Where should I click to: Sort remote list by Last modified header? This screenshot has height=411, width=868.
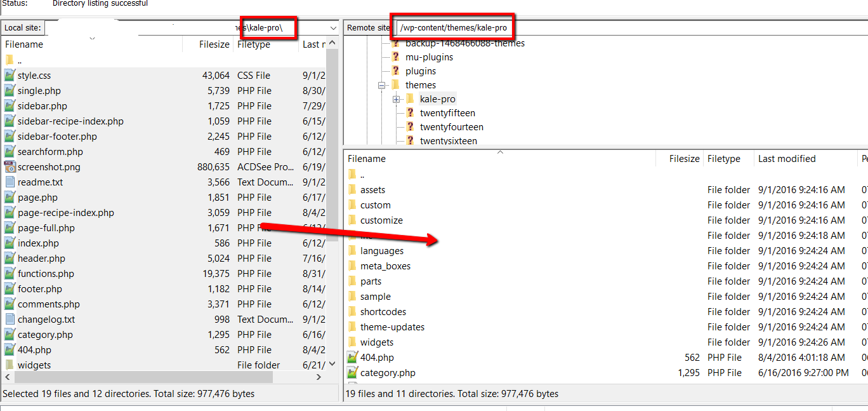coord(787,159)
